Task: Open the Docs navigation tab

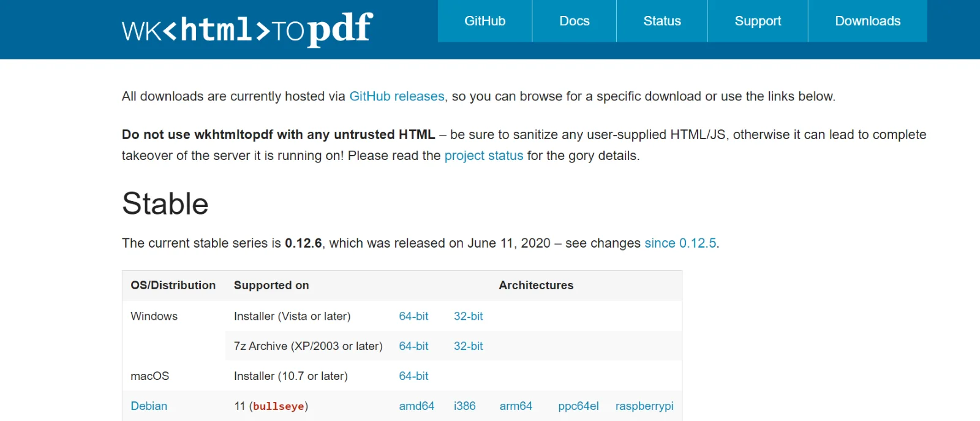Action: coord(575,21)
